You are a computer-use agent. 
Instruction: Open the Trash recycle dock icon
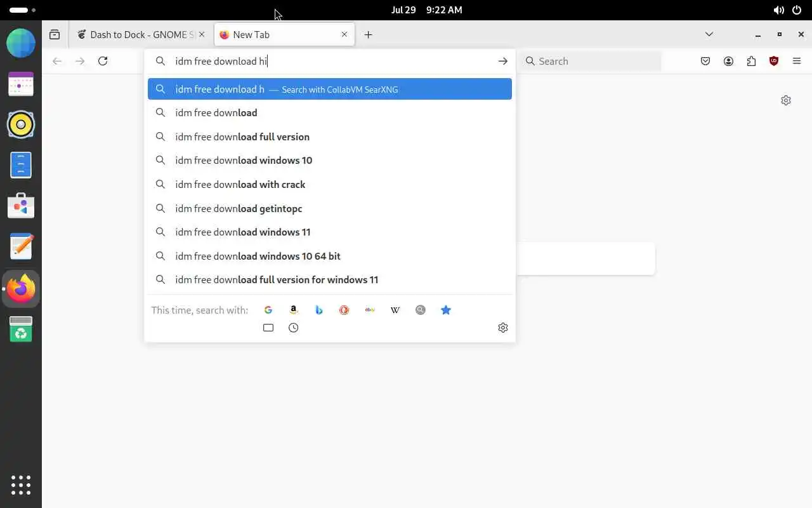pyautogui.click(x=21, y=329)
